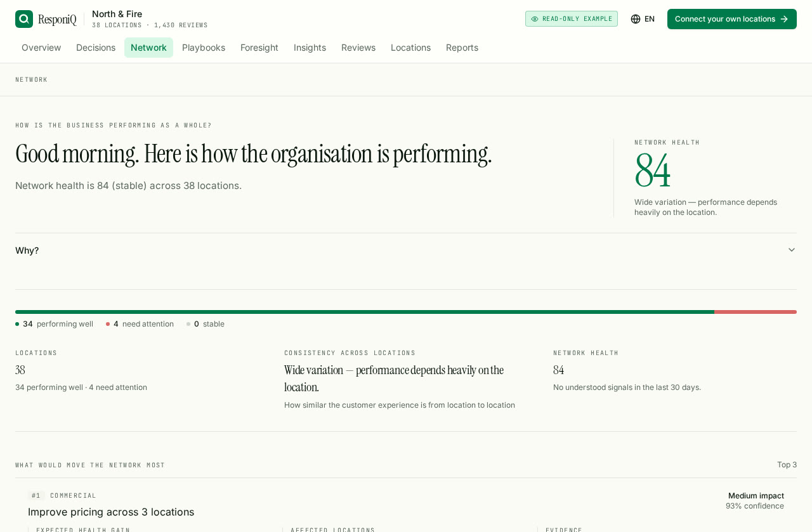Click the North & Fire organisation name
Screen dimensions: 812x532
[117, 14]
